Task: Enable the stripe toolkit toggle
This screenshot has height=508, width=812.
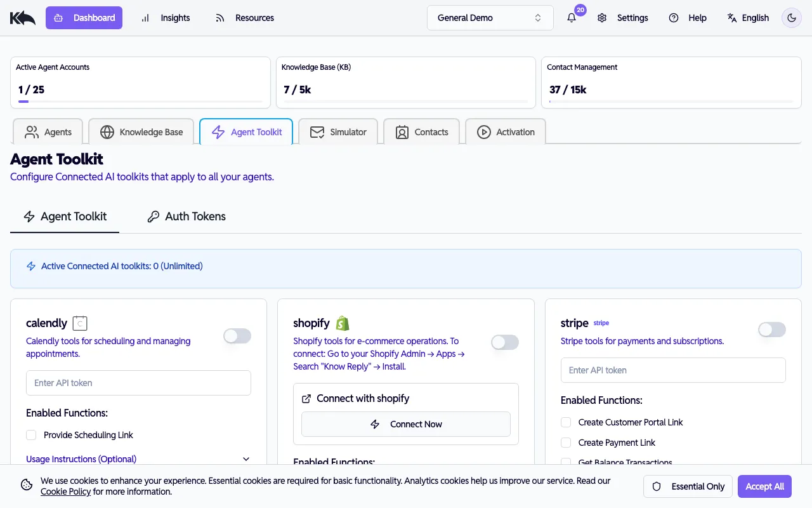Action: [x=771, y=330]
